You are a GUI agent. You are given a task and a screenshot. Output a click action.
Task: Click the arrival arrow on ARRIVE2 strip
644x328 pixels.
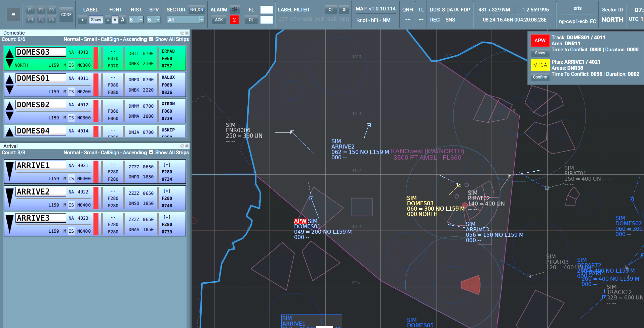pos(10,198)
